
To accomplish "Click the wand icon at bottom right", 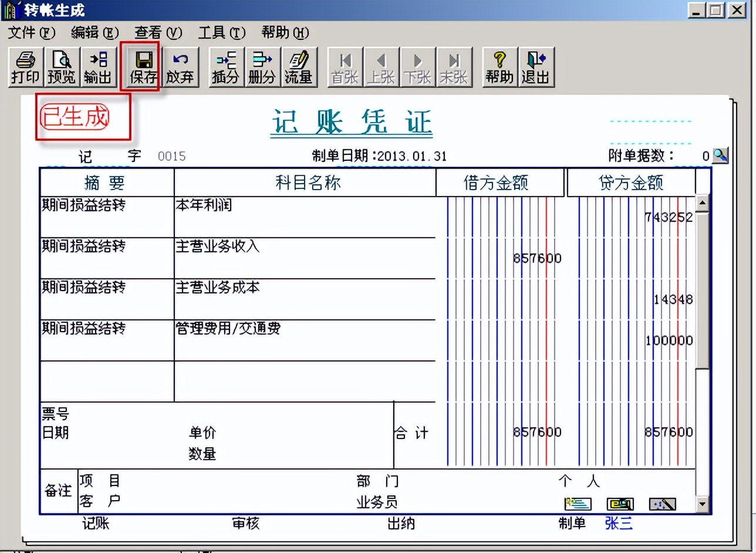I will [x=662, y=504].
